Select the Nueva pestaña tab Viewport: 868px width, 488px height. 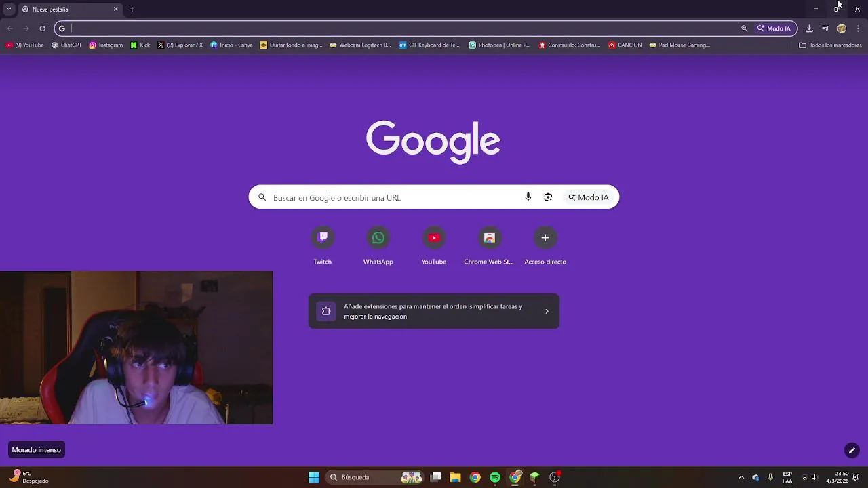click(70, 9)
